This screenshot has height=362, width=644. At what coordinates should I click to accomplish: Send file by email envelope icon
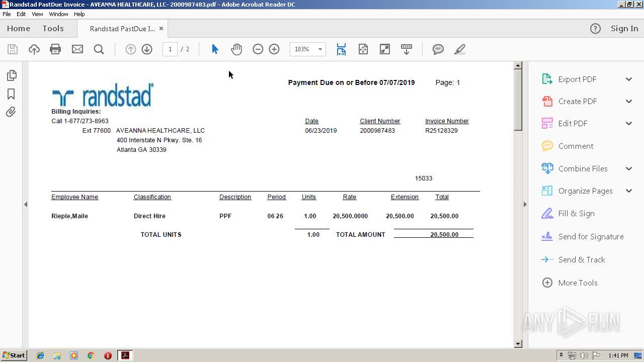pyautogui.click(x=77, y=49)
